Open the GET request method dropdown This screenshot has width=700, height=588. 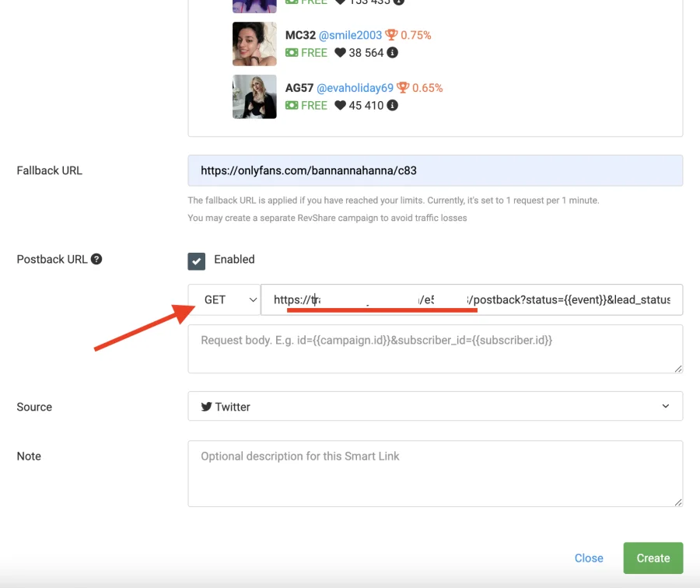click(x=225, y=299)
